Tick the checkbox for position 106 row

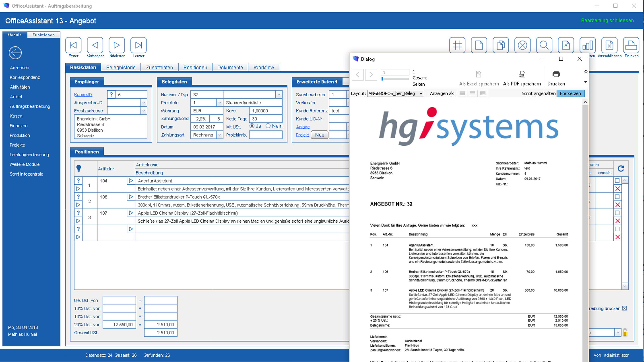(617, 197)
